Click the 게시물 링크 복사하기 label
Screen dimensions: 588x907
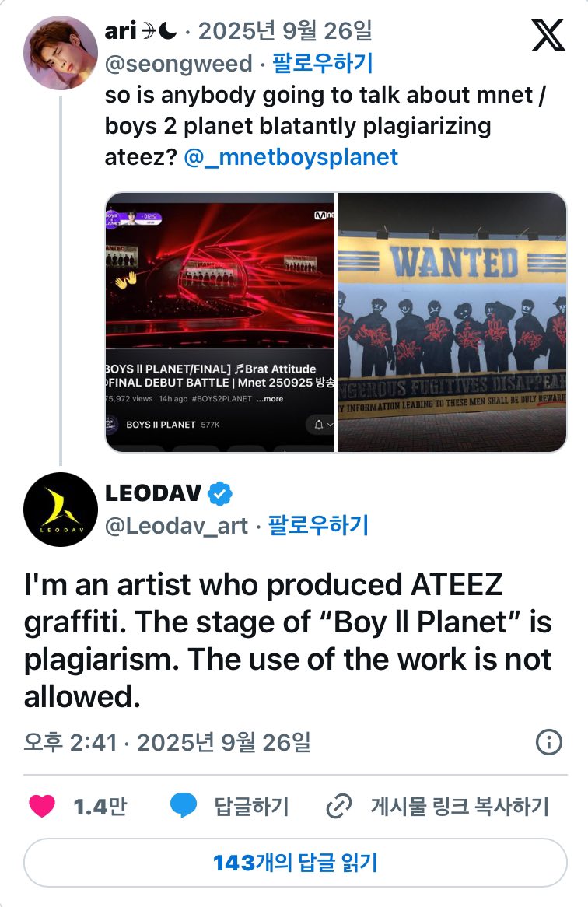click(x=459, y=807)
